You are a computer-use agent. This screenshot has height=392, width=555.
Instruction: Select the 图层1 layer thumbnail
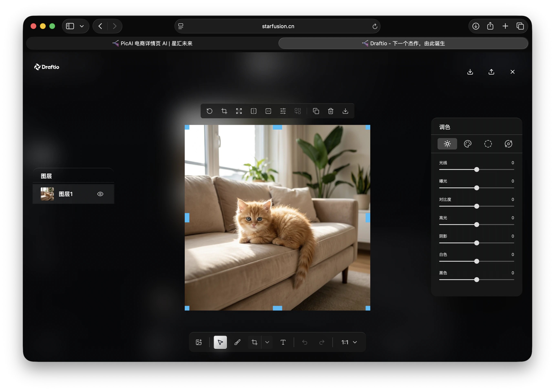[x=47, y=194]
